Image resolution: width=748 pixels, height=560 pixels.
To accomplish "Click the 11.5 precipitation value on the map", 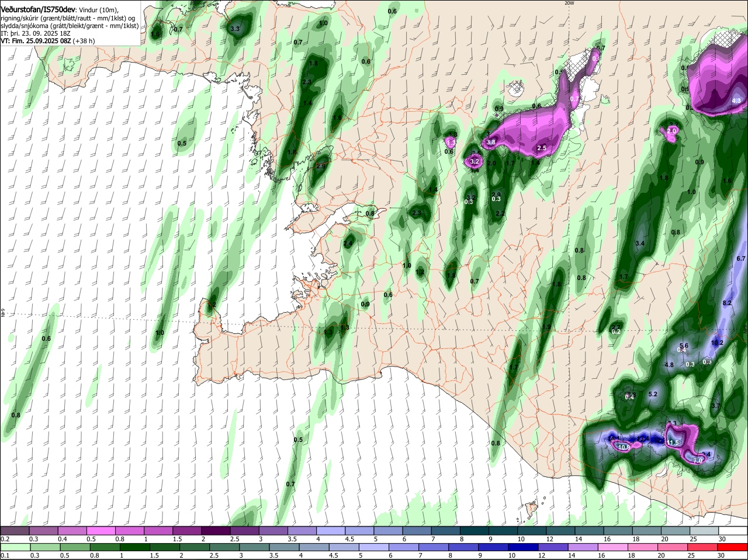I will pos(673,443).
